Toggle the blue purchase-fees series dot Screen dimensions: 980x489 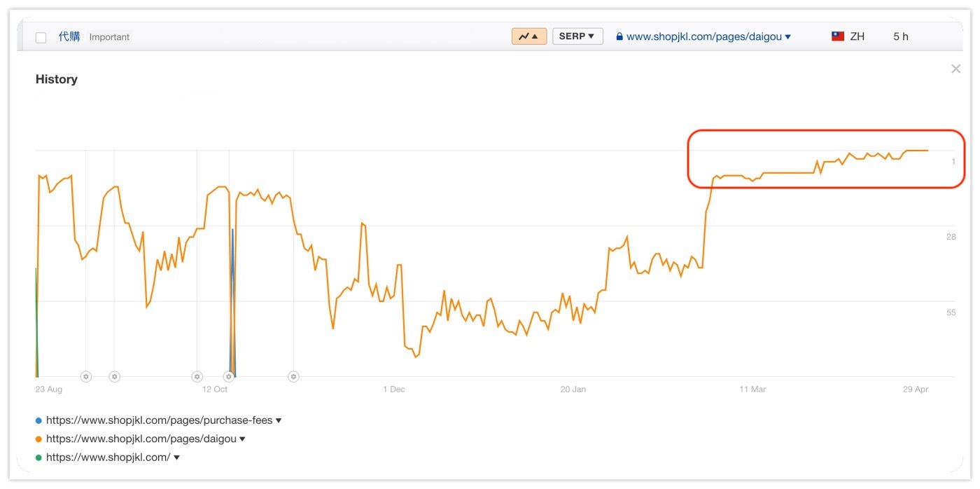38,421
